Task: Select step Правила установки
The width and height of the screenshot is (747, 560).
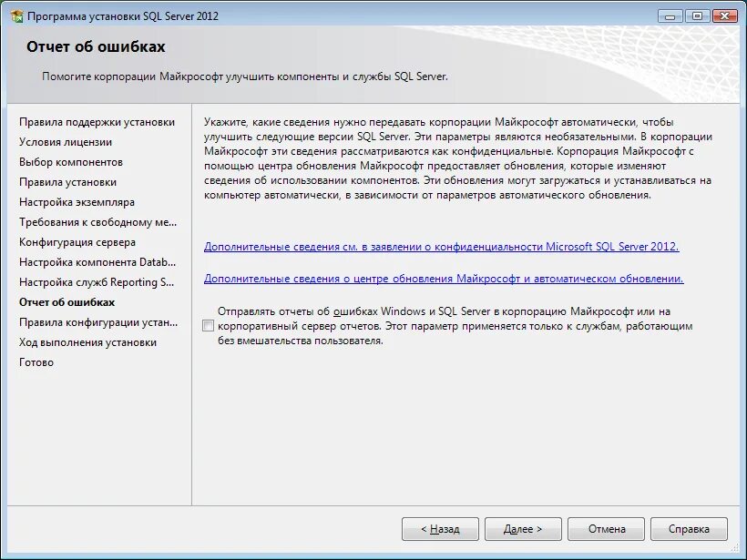Action: click(x=67, y=182)
